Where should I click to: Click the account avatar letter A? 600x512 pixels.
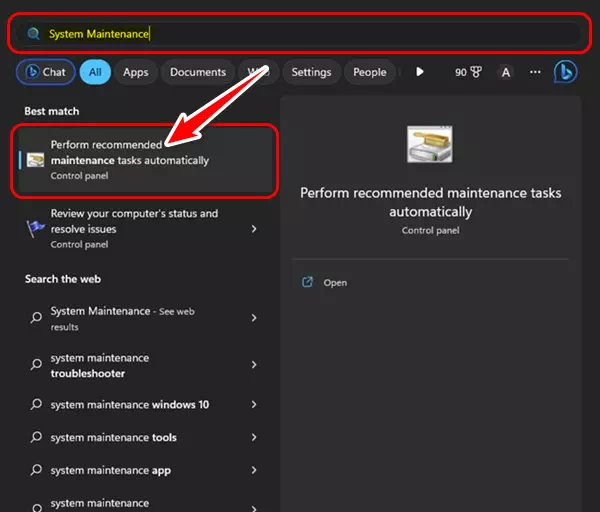click(x=505, y=72)
